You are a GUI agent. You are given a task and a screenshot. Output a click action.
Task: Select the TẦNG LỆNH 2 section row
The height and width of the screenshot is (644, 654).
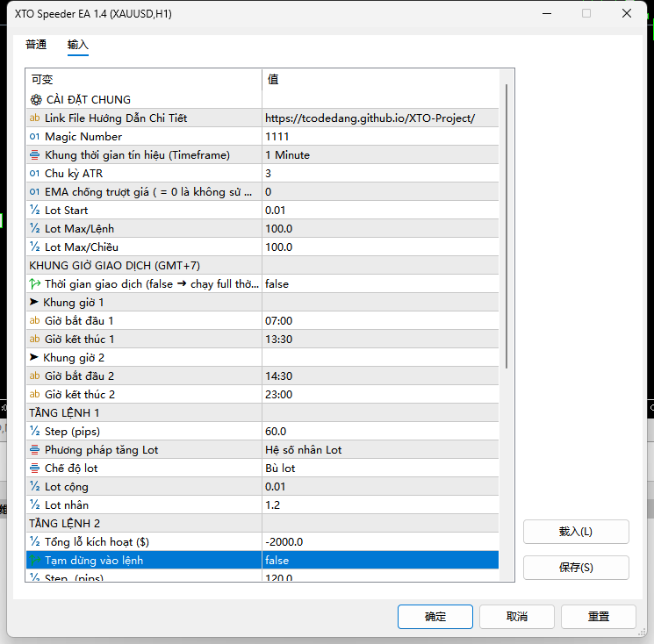click(262, 523)
